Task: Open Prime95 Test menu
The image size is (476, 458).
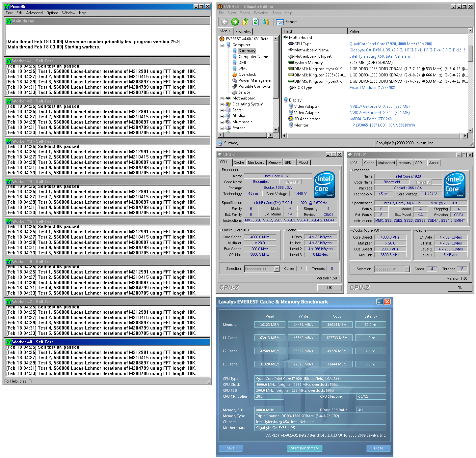Action: point(9,13)
